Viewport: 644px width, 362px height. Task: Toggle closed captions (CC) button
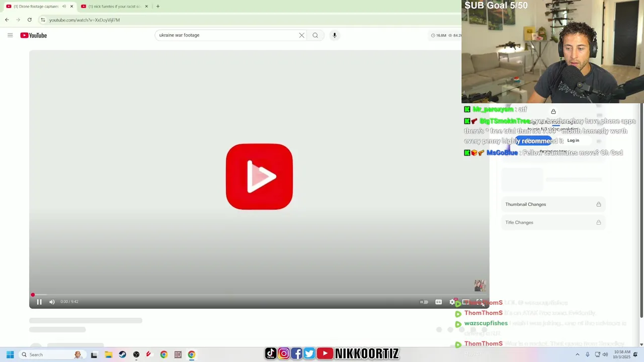tap(438, 302)
